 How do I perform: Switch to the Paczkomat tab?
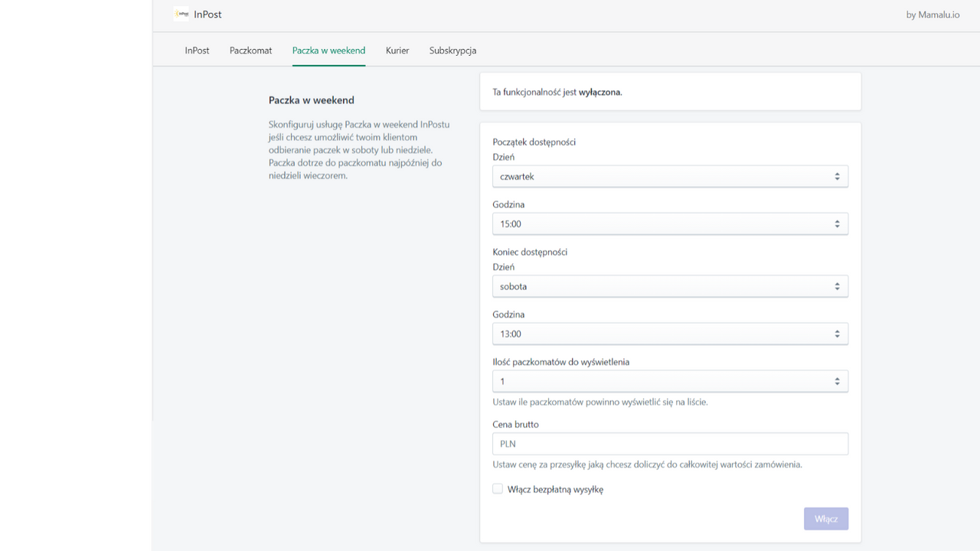click(x=251, y=51)
